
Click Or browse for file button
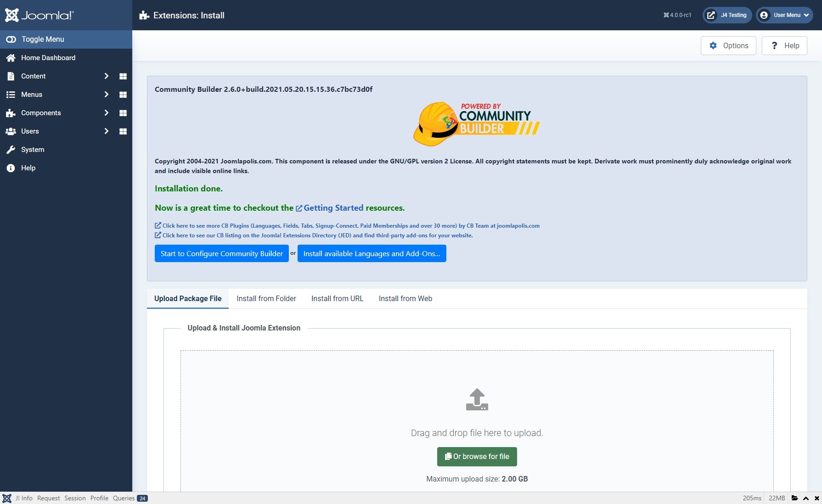[477, 456]
